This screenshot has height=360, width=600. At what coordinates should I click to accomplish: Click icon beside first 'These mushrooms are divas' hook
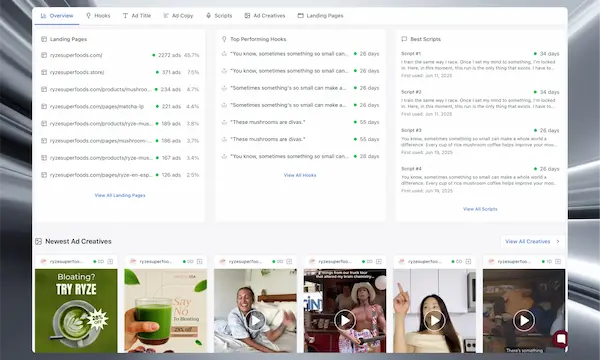224,122
